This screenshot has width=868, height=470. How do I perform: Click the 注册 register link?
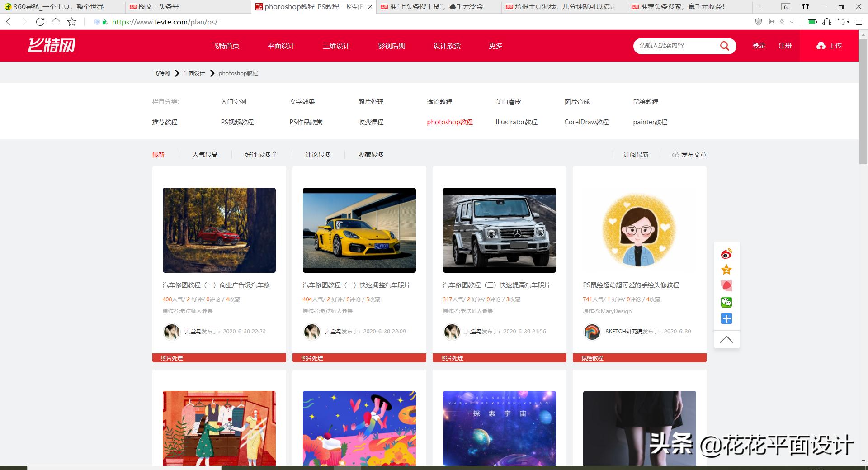point(785,46)
